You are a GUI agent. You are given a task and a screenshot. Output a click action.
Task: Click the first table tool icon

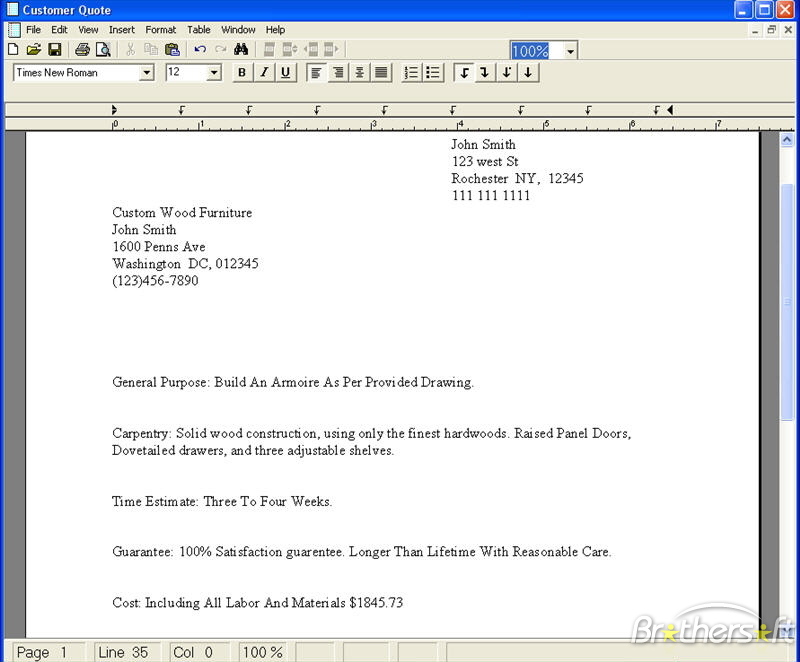pyautogui.click(x=269, y=49)
